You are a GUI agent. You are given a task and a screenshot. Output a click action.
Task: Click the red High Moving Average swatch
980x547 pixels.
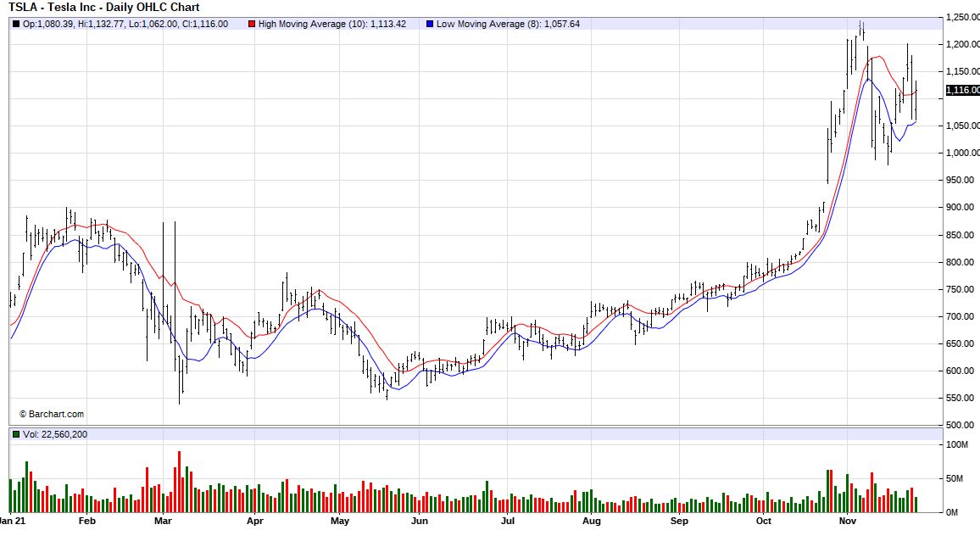point(252,24)
